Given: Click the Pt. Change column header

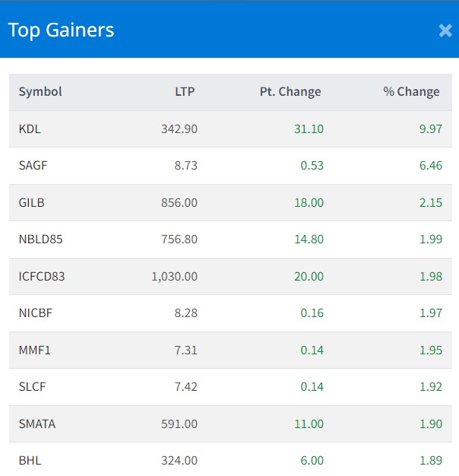Looking at the screenshot, I should coord(290,92).
